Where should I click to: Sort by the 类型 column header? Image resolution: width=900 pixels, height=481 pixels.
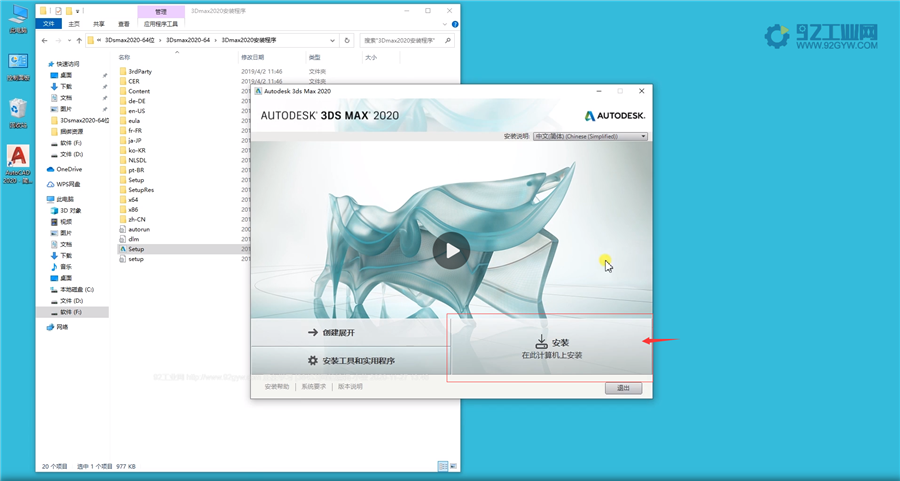(x=315, y=57)
